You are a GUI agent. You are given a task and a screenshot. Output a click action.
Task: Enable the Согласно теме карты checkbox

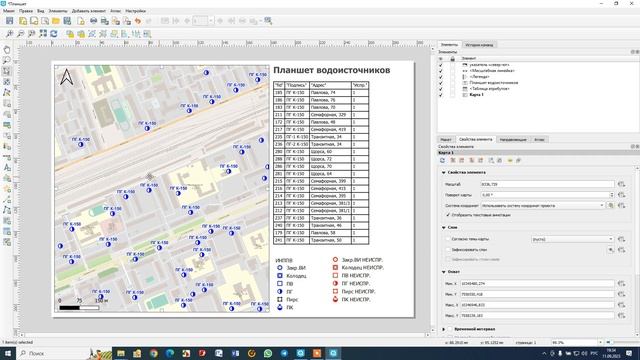[x=448, y=239]
